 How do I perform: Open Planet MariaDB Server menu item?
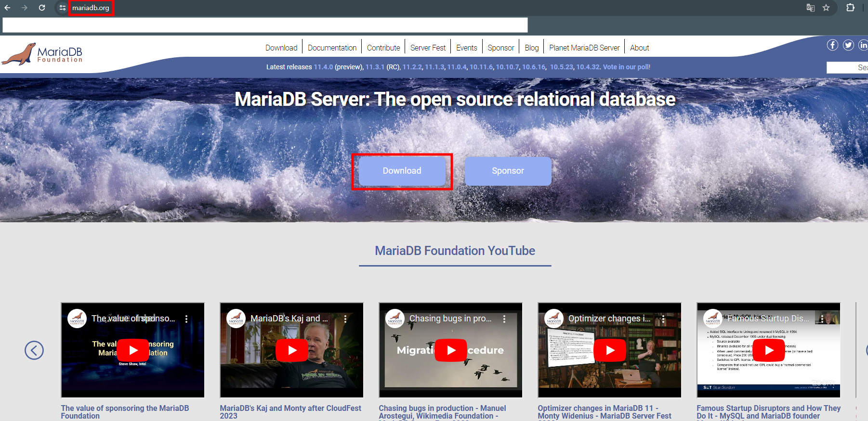[584, 48]
